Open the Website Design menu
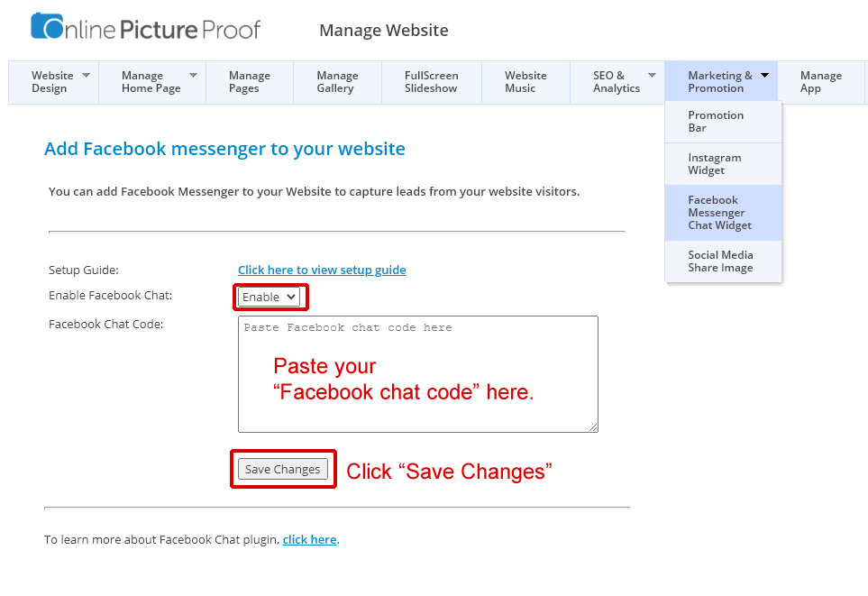This screenshot has width=868, height=596. (54, 82)
